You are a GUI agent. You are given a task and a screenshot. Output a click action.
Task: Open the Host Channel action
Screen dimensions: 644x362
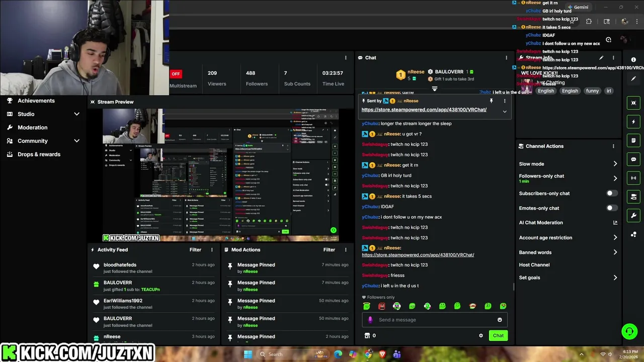click(x=534, y=265)
